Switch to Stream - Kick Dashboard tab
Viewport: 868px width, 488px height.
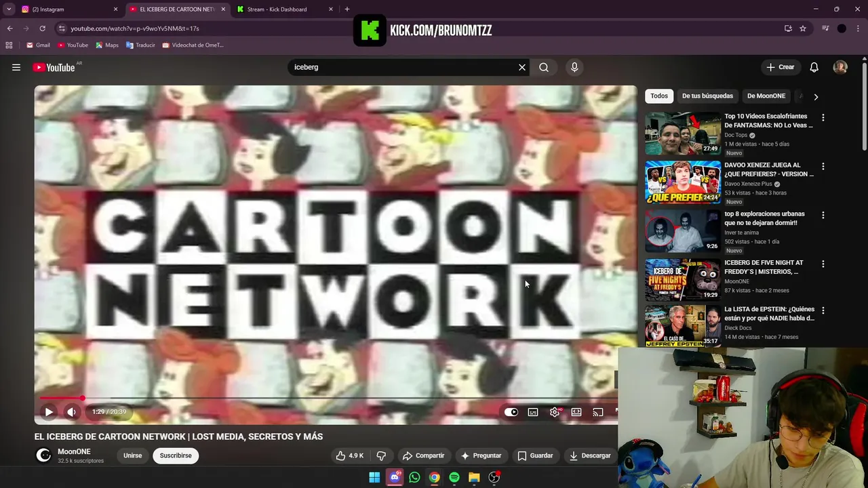pos(285,9)
